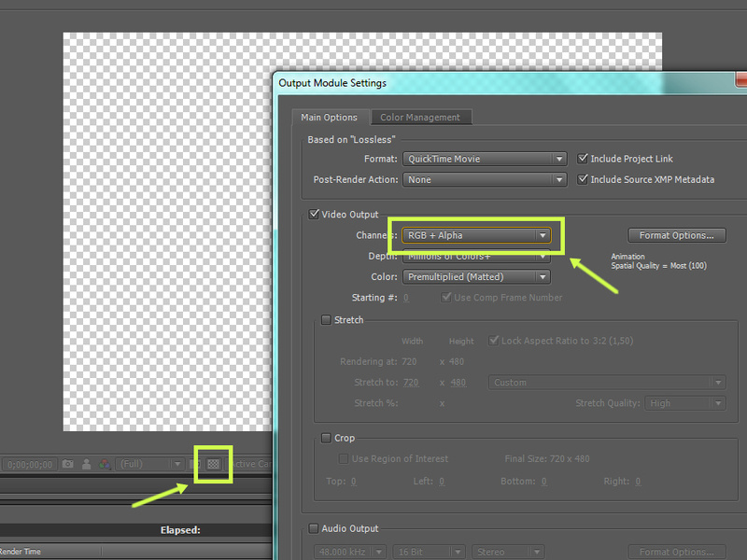
Task: Click the Final Size: 720 x 480 text
Action: tap(547, 458)
